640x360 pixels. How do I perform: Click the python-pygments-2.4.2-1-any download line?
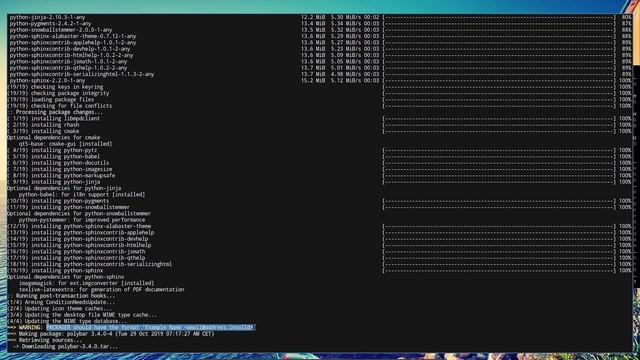click(x=50, y=24)
